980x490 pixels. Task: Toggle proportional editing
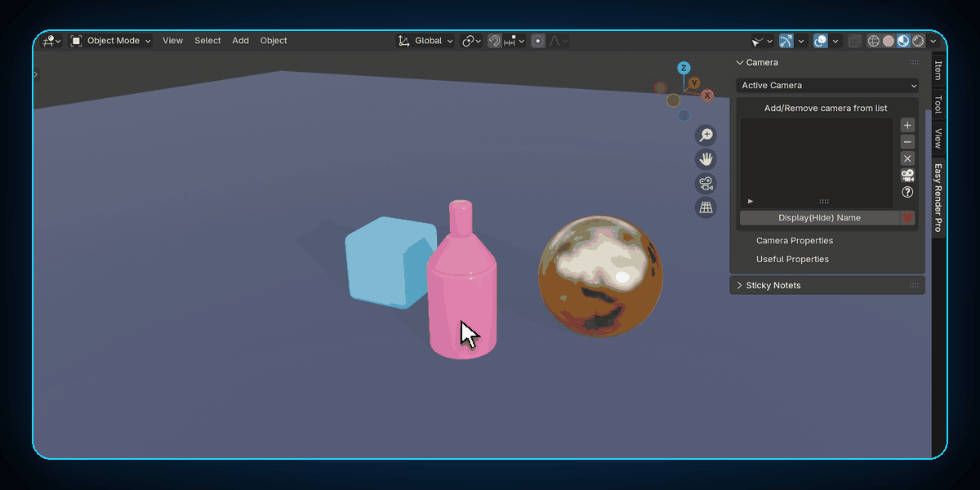pos(537,40)
